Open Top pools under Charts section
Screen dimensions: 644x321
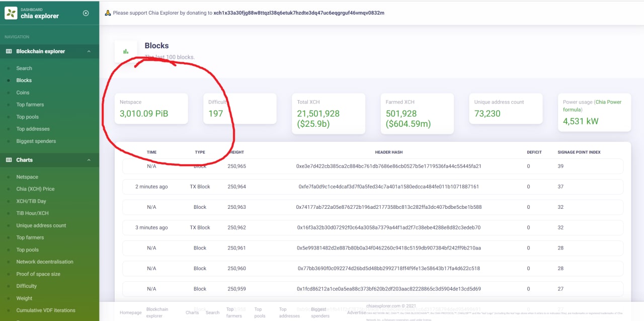click(x=28, y=250)
